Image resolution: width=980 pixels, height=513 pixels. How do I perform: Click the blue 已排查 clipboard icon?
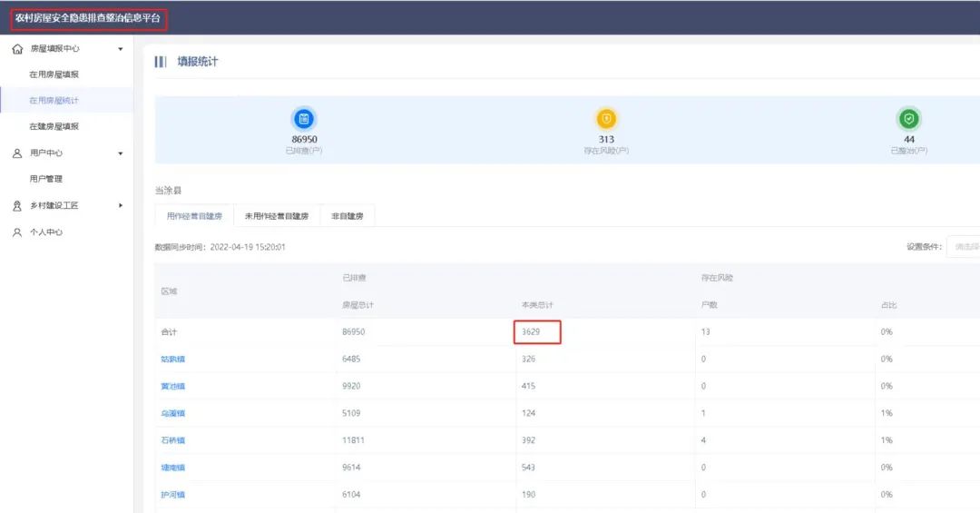coord(303,119)
